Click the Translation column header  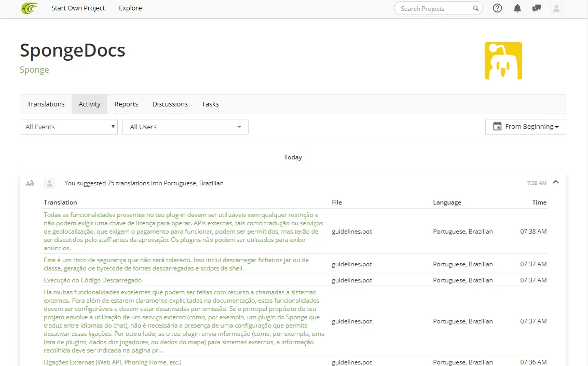pyautogui.click(x=60, y=202)
